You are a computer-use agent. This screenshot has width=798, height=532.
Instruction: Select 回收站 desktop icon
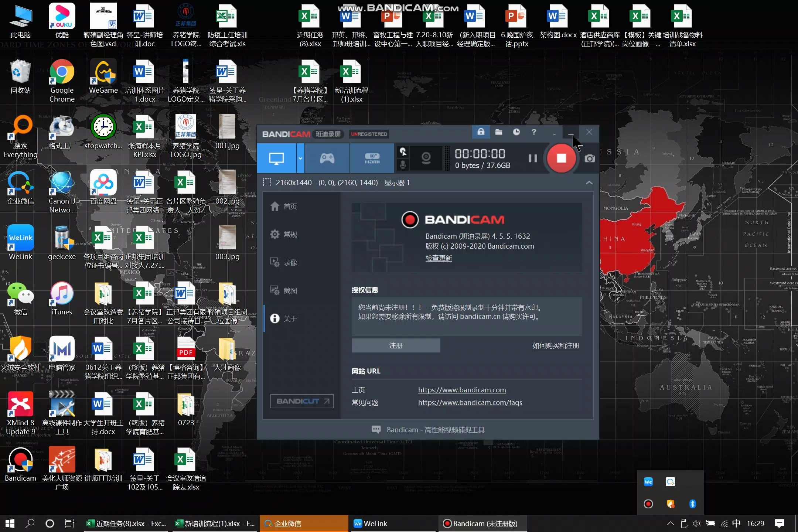coord(21,77)
